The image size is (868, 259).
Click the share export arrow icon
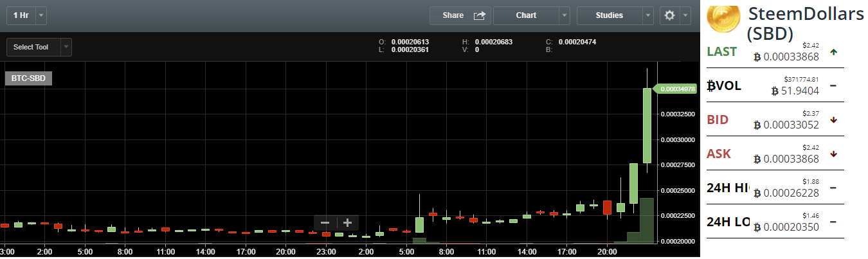click(x=480, y=15)
